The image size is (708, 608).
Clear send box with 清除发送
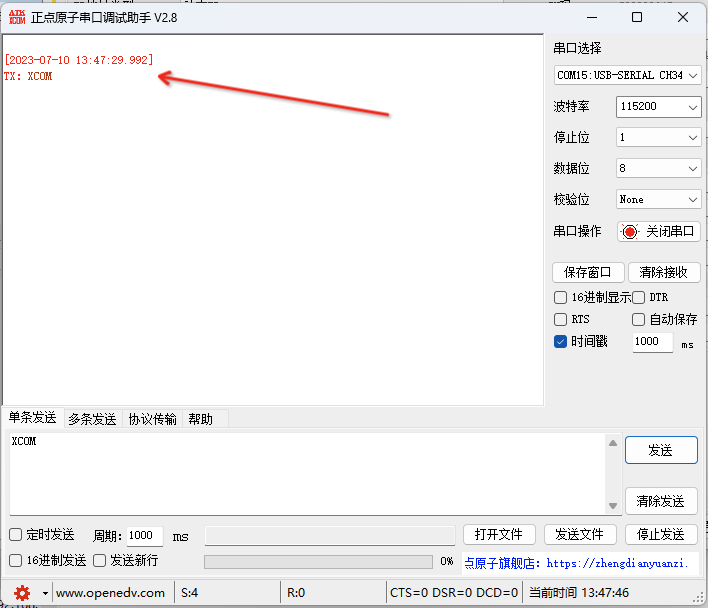click(x=661, y=501)
